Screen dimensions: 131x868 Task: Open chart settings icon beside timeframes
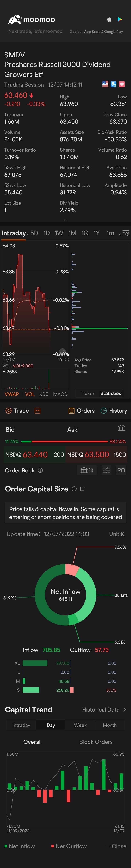coord(126,233)
